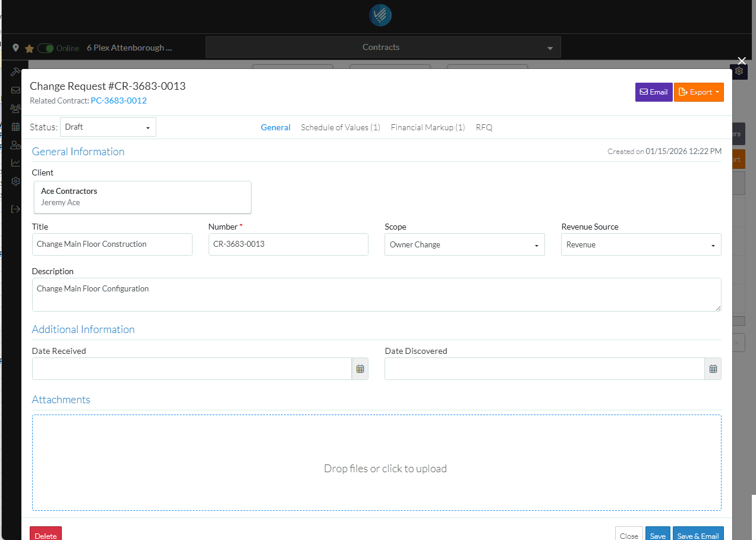
Task: Click the map pin location icon
Action: (x=16, y=48)
